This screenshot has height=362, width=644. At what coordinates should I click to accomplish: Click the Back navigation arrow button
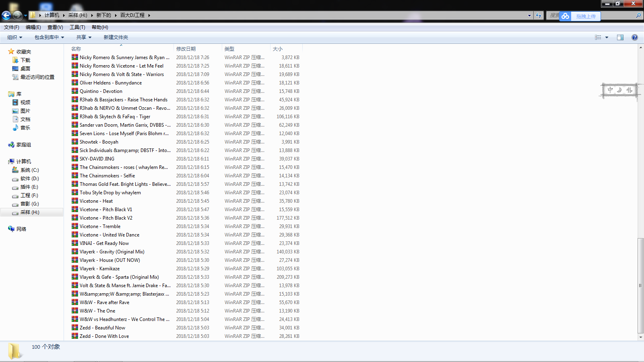pos(6,16)
